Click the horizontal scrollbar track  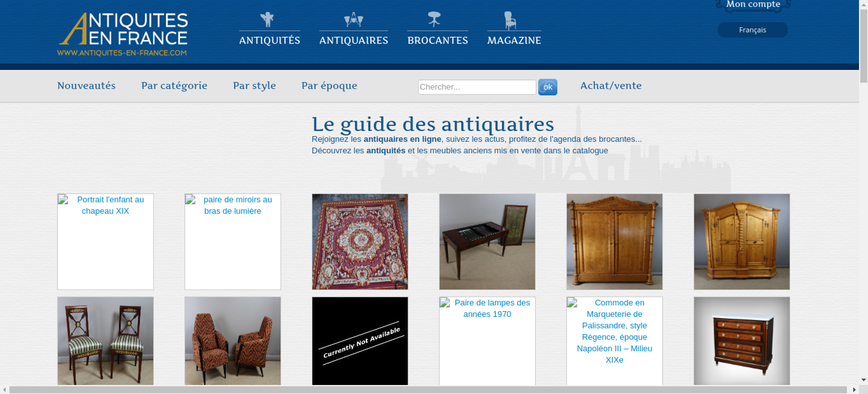[427, 390]
